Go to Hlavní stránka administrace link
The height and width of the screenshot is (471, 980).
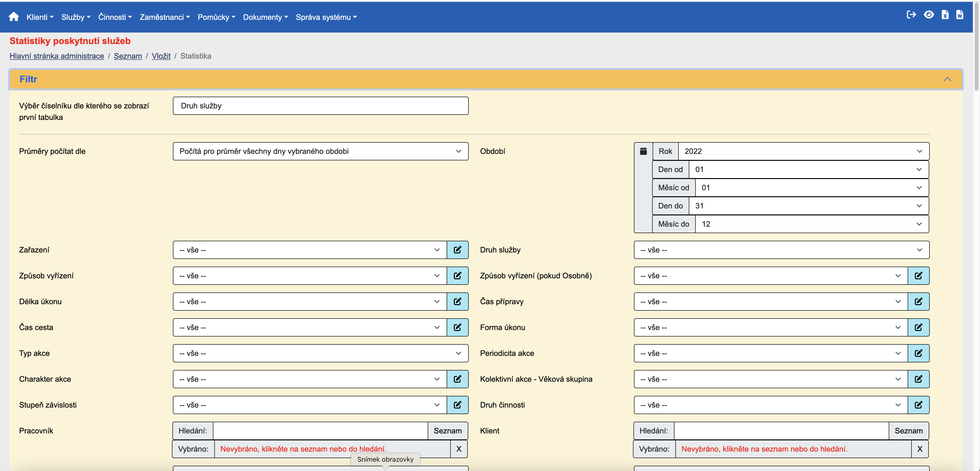57,56
